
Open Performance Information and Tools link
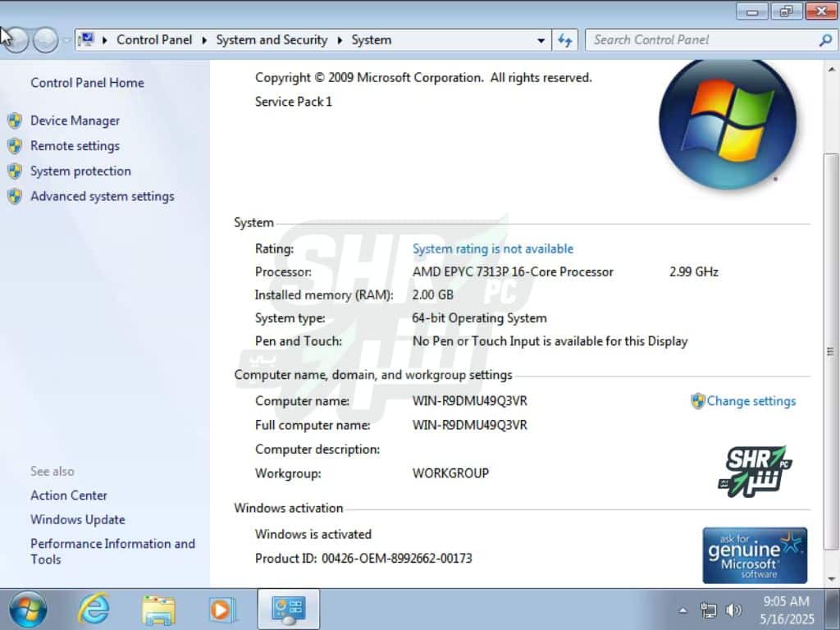pyautogui.click(x=112, y=551)
